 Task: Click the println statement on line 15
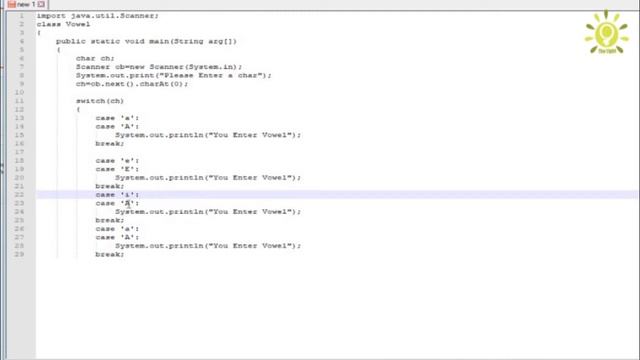tap(208, 135)
